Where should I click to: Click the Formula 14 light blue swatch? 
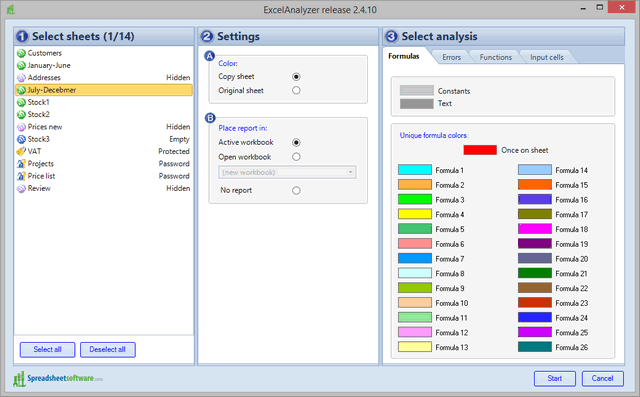(535, 170)
